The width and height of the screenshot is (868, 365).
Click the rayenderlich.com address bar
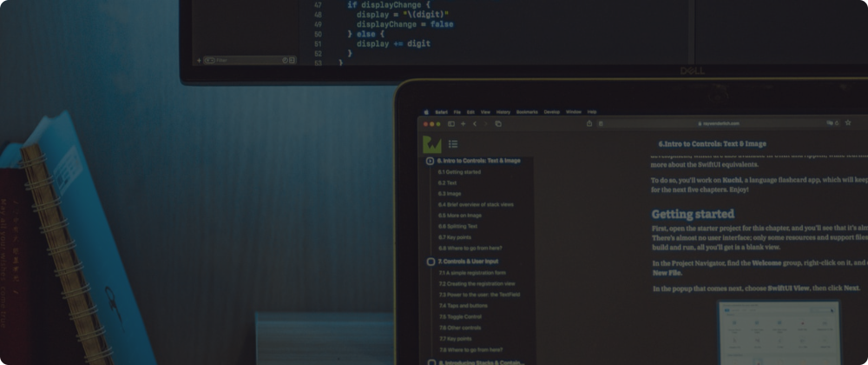[x=719, y=123]
